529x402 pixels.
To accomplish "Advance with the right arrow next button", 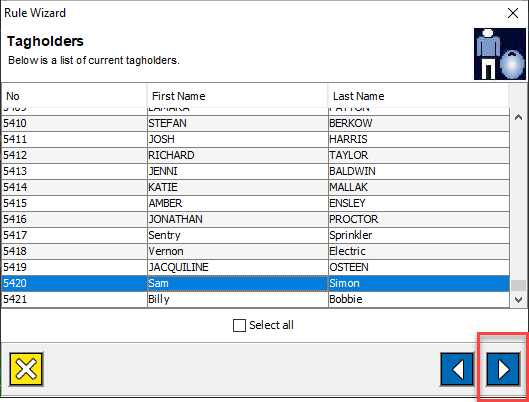I will [x=503, y=369].
